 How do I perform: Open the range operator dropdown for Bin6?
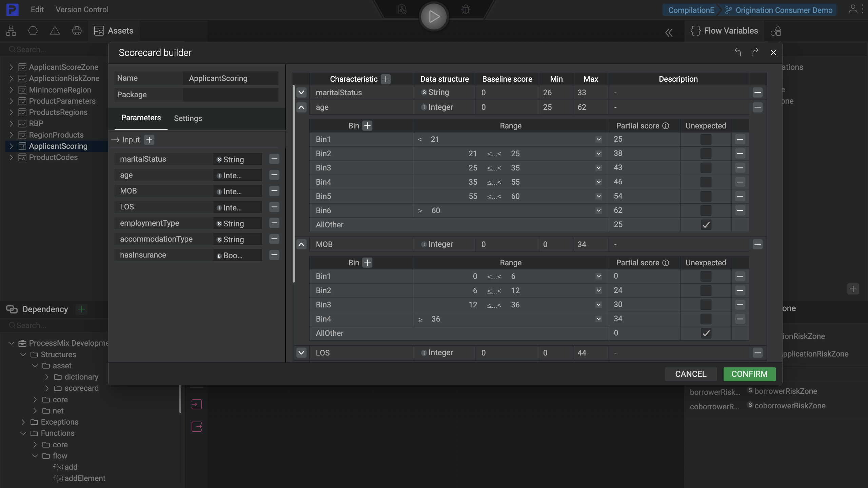coord(598,210)
